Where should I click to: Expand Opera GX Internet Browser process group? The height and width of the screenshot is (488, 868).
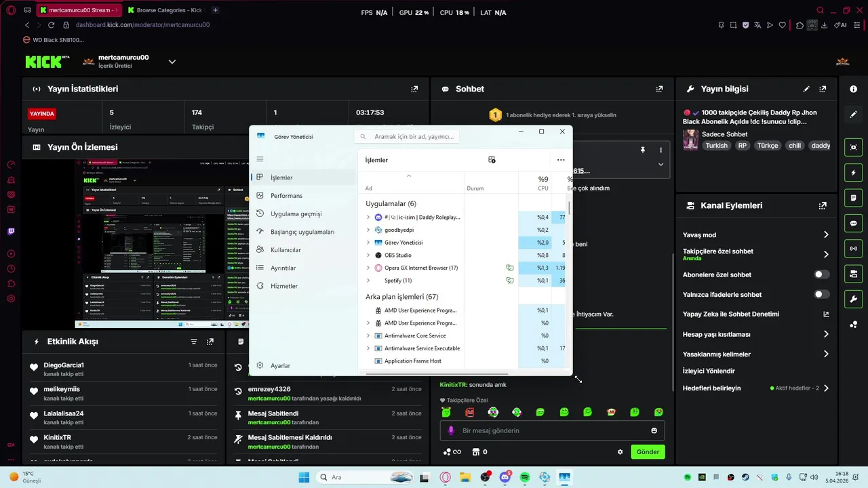click(x=368, y=268)
